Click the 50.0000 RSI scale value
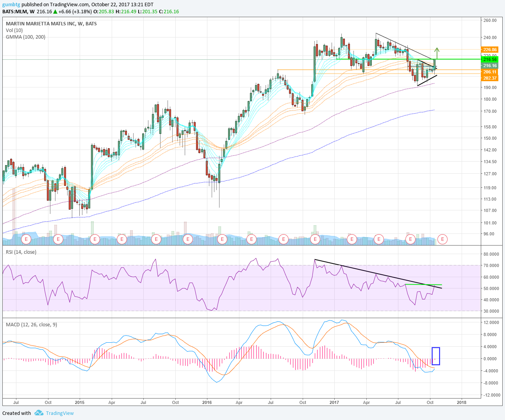The image size is (505, 420). (x=491, y=288)
